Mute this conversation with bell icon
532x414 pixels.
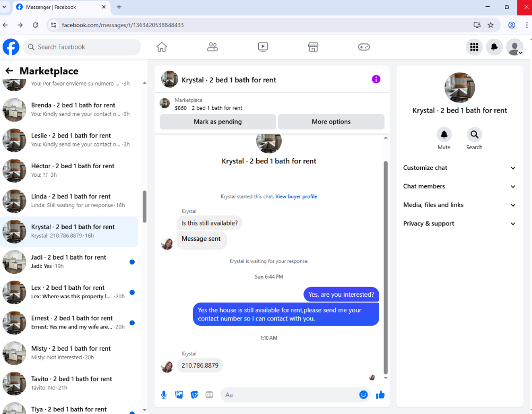[x=444, y=135]
